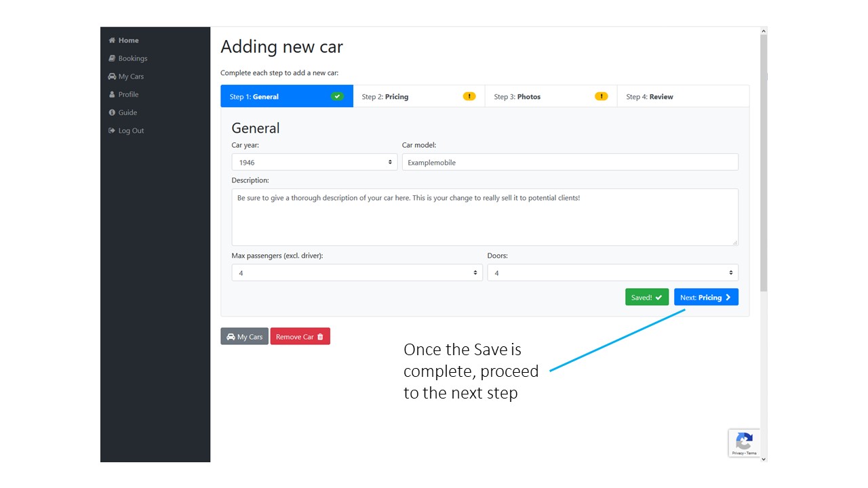Image resolution: width=868 pixels, height=488 pixels.
Task: Click the 'Adding new car' heading
Action: (x=281, y=47)
